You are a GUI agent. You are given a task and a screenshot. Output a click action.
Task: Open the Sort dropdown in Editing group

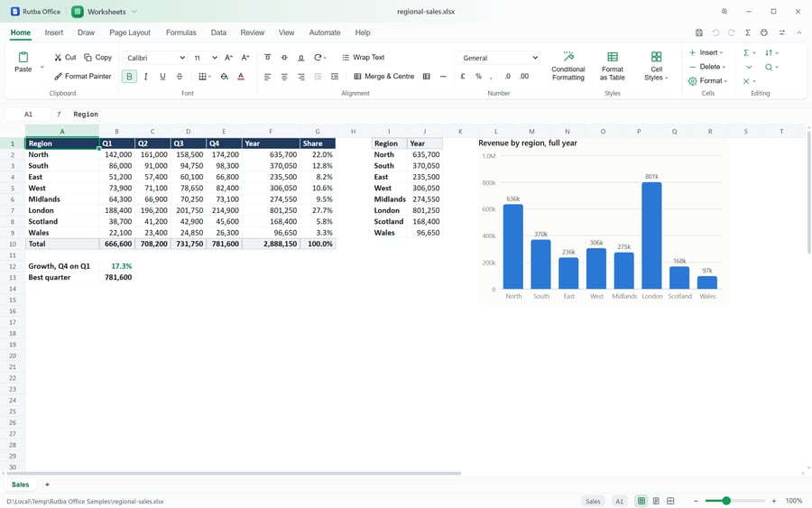pyautogui.click(x=771, y=53)
